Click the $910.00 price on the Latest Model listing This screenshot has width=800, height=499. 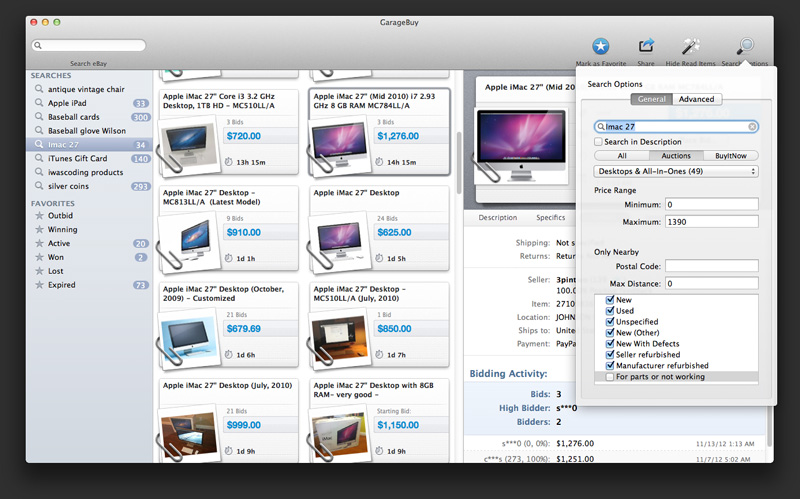pos(244,233)
